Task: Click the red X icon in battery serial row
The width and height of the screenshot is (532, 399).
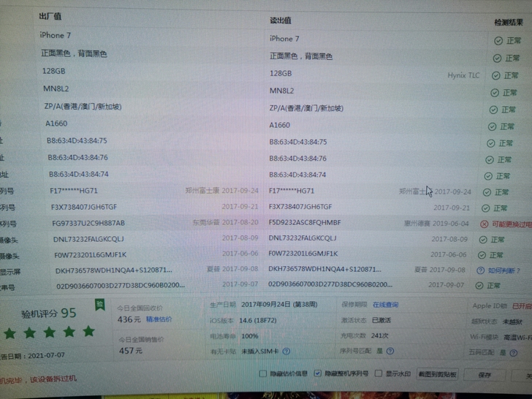Action: coord(484,224)
